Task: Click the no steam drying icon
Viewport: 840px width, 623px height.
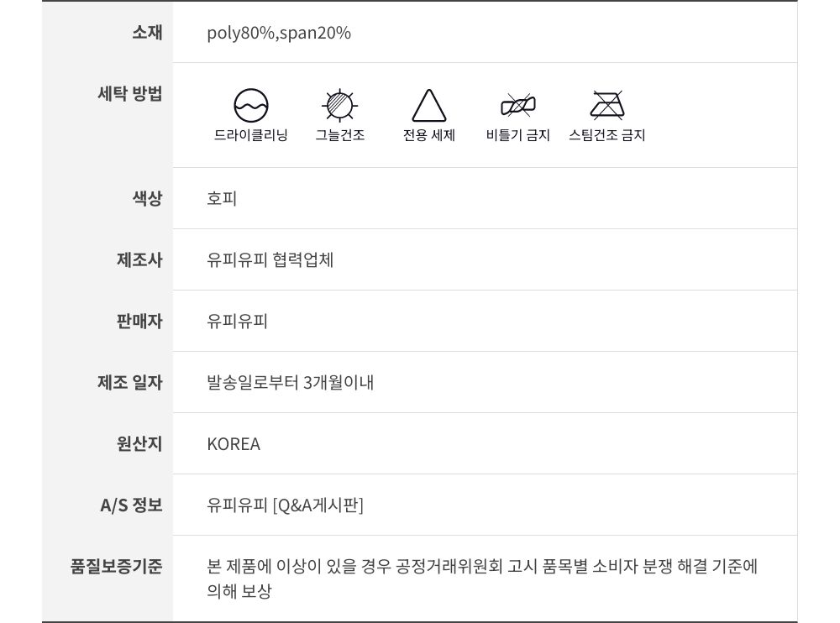Action: pos(606,106)
